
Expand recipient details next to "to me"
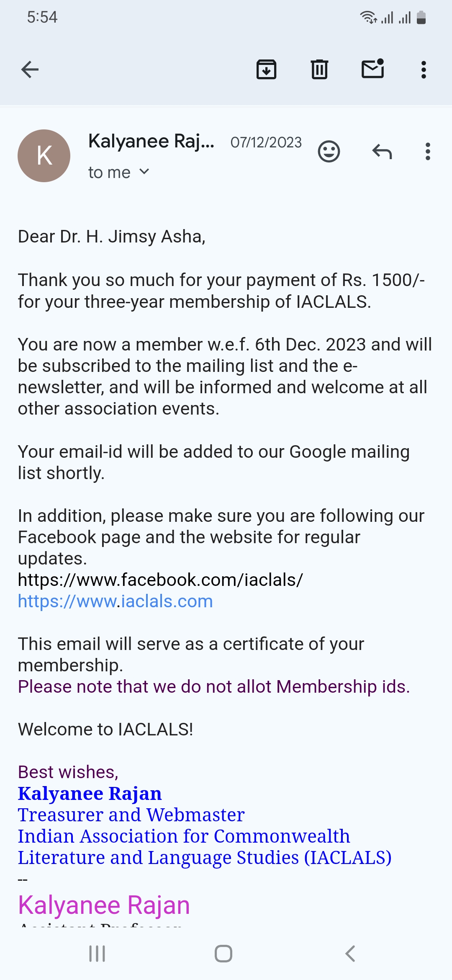tap(144, 172)
